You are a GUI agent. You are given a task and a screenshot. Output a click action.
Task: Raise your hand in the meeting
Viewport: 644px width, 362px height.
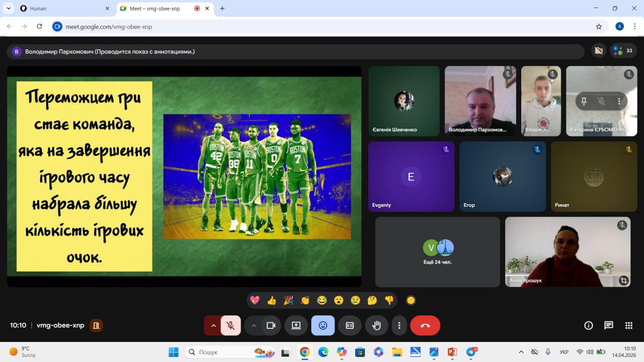point(376,325)
